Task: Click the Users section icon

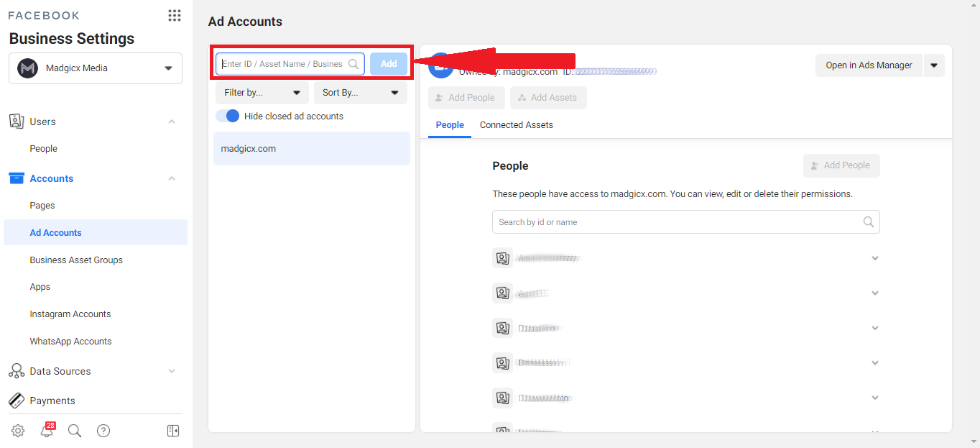Action: coord(16,122)
